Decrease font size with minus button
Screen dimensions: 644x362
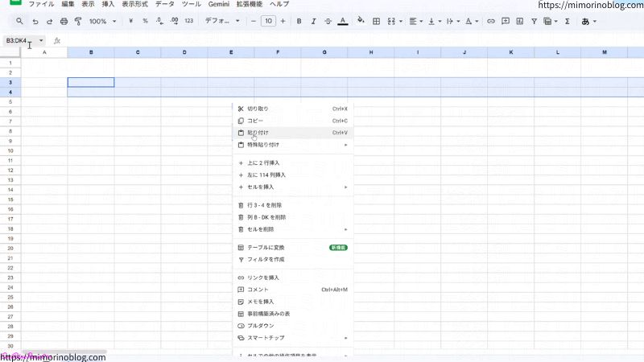click(x=254, y=21)
